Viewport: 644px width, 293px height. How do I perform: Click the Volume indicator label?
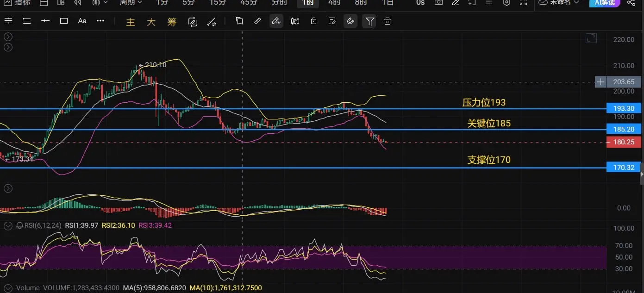pyautogui.click(x=28, y=288)
